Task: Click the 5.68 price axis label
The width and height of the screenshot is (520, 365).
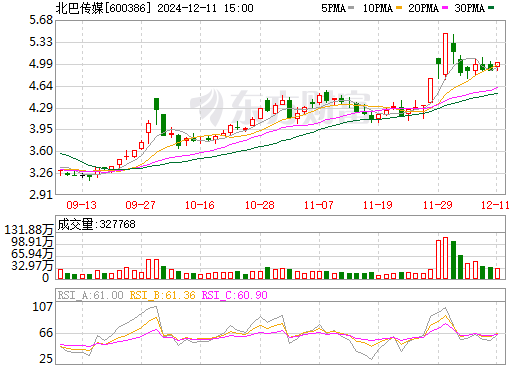Action: [x=41, y=20]
